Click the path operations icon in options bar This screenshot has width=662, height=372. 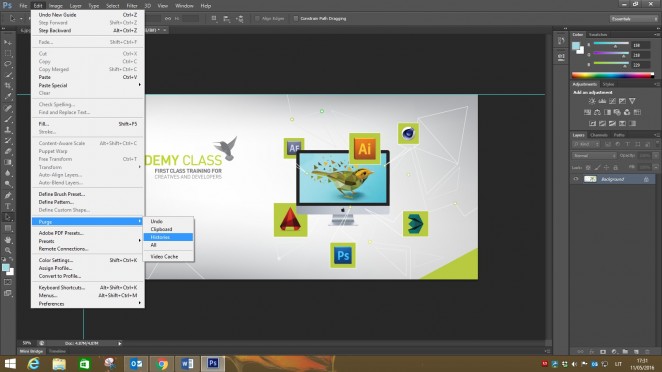click(x=214, y=19)
